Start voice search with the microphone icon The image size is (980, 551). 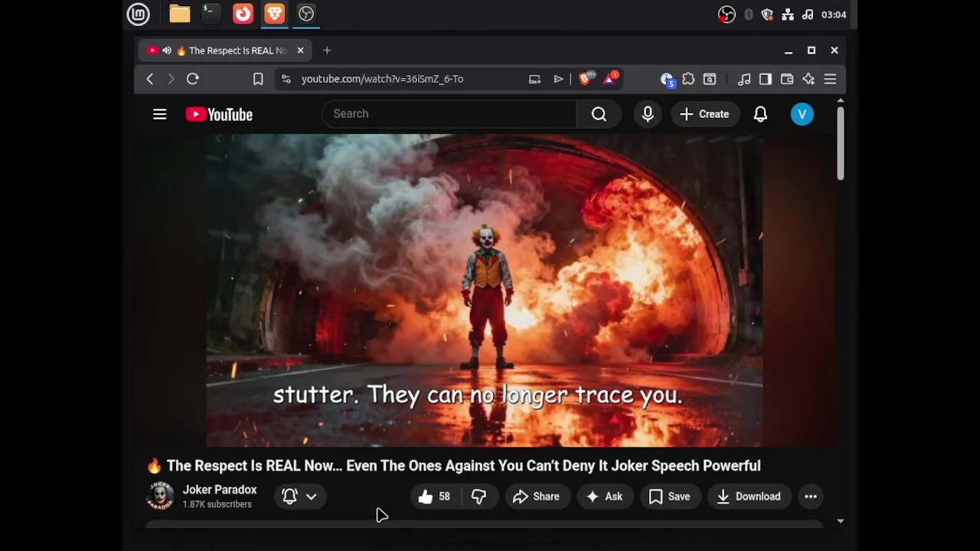(x=648, y=114)
